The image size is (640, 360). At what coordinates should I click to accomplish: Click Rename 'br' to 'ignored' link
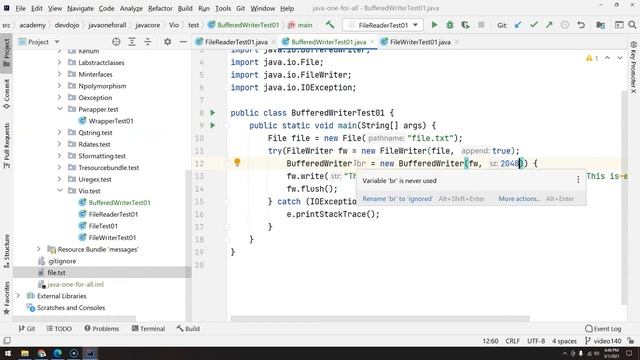coord(397,199)
